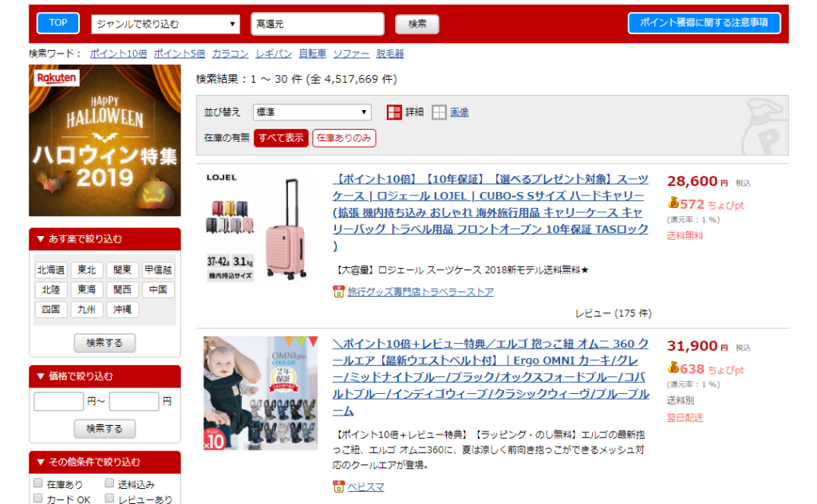Click the TOP button
817x504 pixels.
click(x=57, y=23)
